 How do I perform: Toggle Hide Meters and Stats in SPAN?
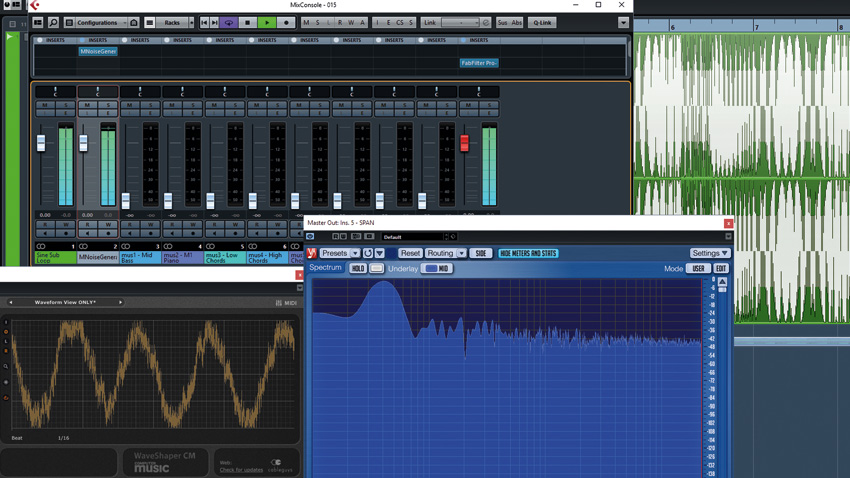(528, 253)
